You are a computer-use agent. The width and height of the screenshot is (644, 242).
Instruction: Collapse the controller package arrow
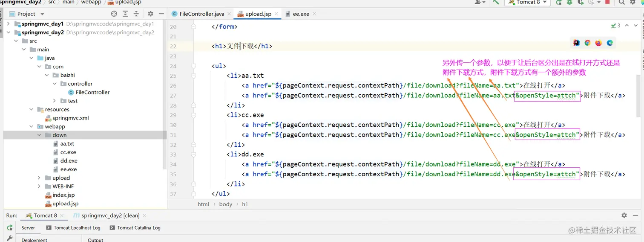(55, 84)
